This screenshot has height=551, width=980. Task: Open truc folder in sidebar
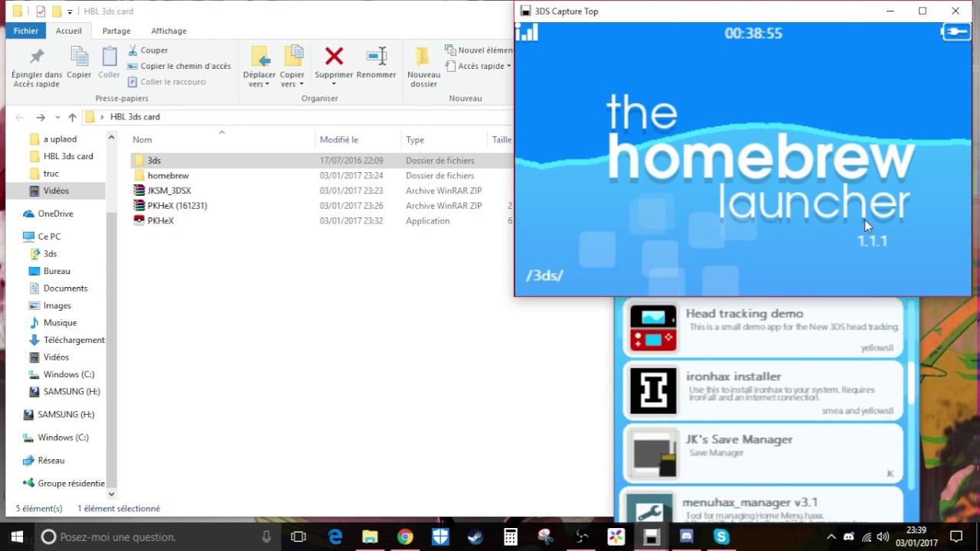click(x=51, y=174)
